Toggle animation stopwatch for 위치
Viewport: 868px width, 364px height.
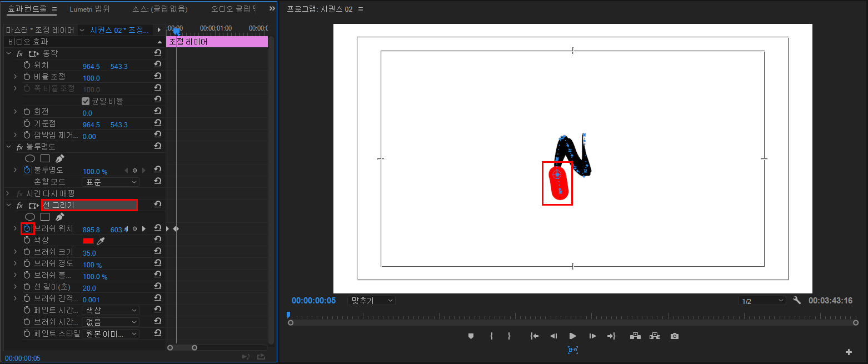27,65
